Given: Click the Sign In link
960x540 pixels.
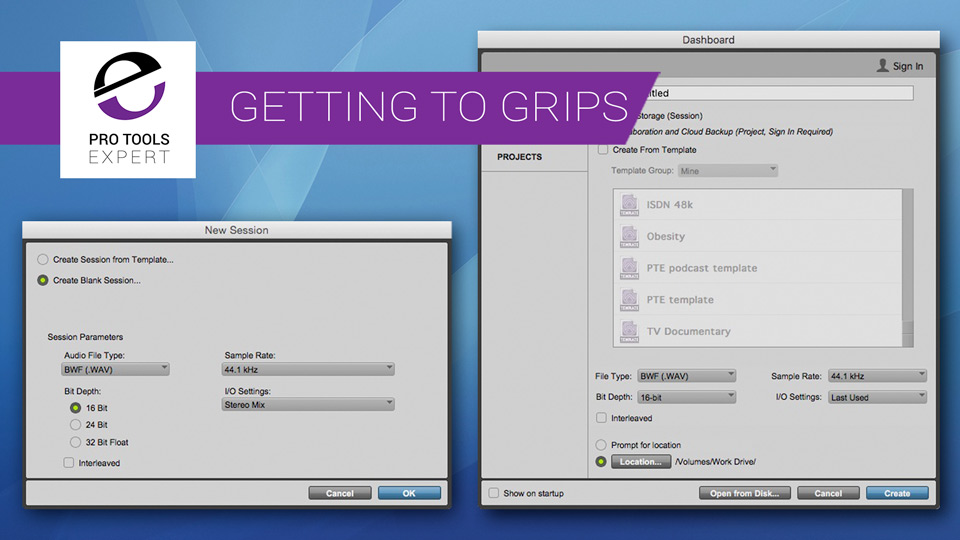Looking at the screenshot, I should coord(907,66).
